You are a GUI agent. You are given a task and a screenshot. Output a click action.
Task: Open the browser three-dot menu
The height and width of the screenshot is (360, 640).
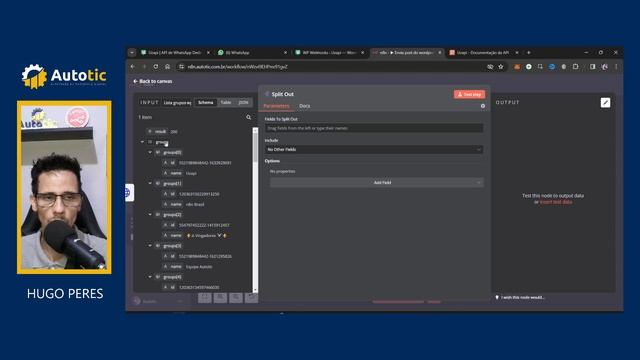616,67
